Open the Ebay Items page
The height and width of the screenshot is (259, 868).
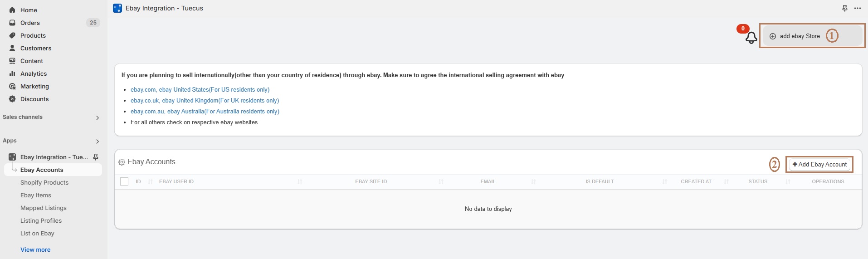(x=36, y=195)
